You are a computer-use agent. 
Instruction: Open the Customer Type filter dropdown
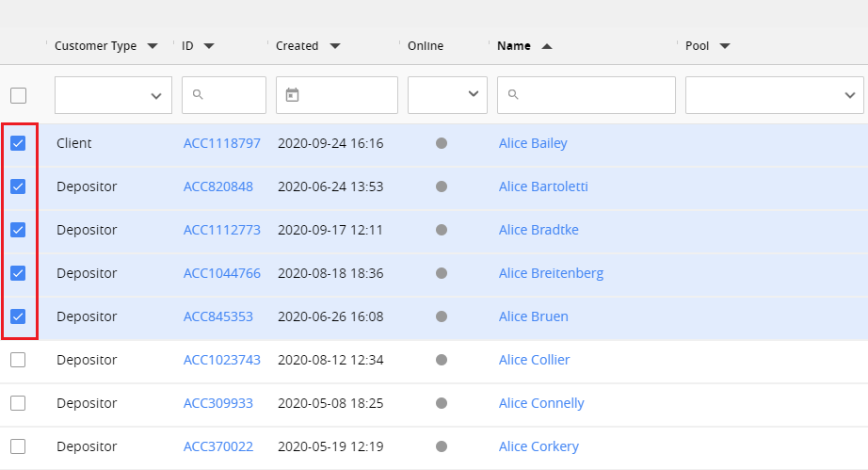[x=113, y=95]
